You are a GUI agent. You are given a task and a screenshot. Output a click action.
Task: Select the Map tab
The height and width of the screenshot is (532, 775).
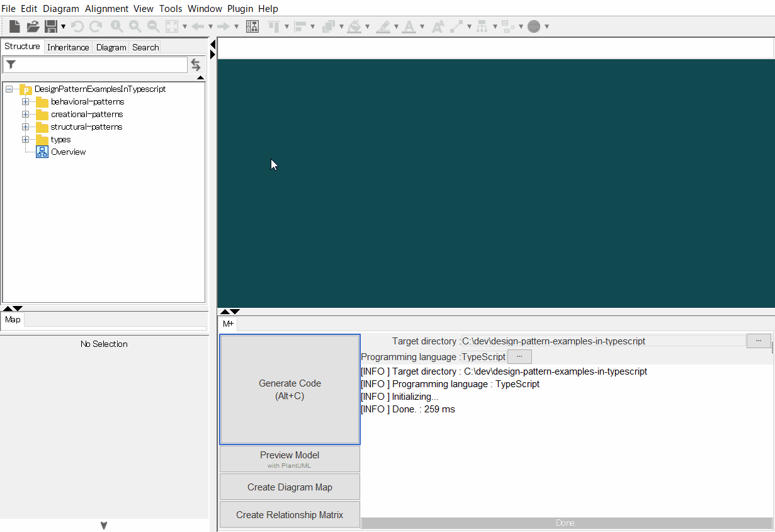tap(13, 320)
